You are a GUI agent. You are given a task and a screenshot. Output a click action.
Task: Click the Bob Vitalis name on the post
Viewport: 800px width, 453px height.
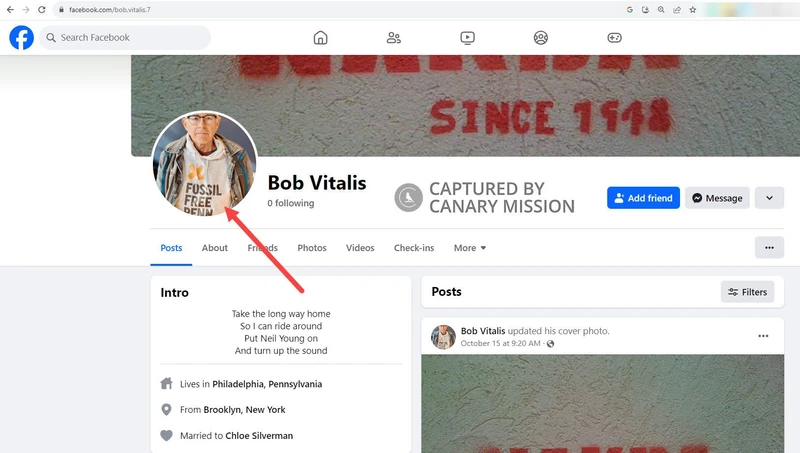[x=483, y=331]
